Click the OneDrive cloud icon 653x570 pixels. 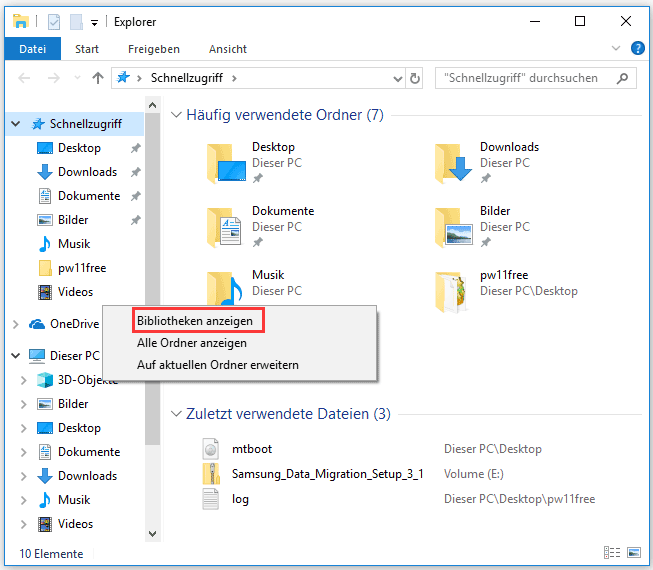[37, 324]
